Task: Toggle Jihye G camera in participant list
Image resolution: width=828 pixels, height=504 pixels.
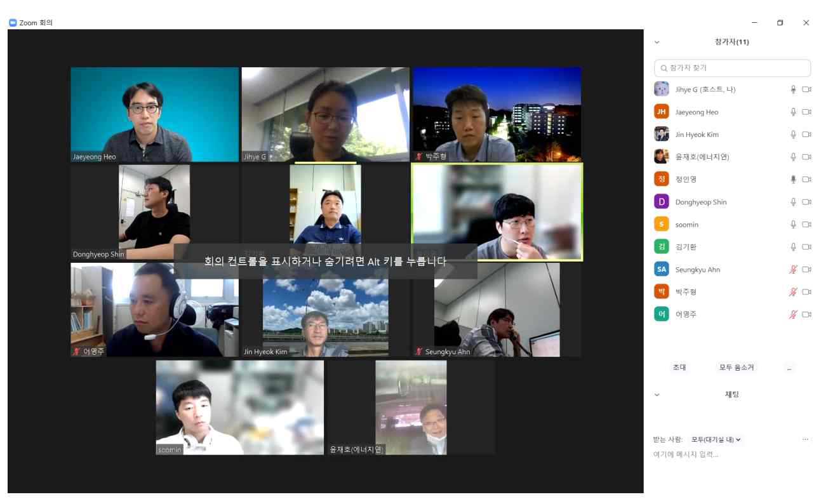Action: (x=807, y=90)
